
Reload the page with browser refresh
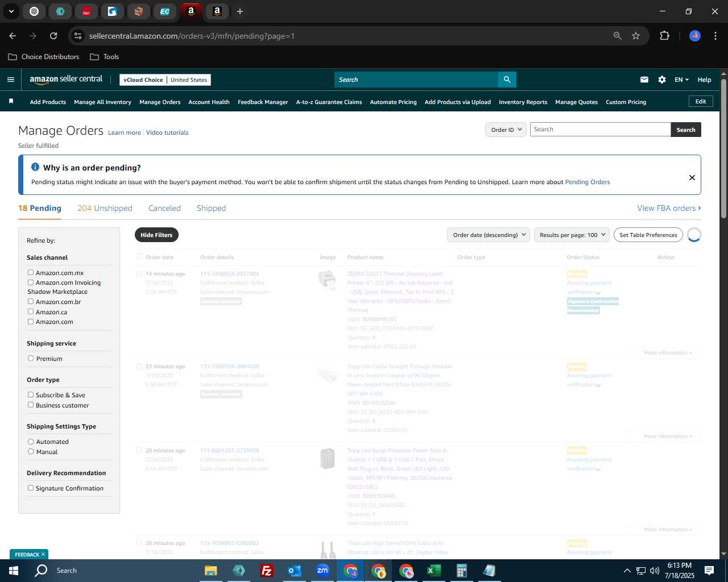coord(53,36)
